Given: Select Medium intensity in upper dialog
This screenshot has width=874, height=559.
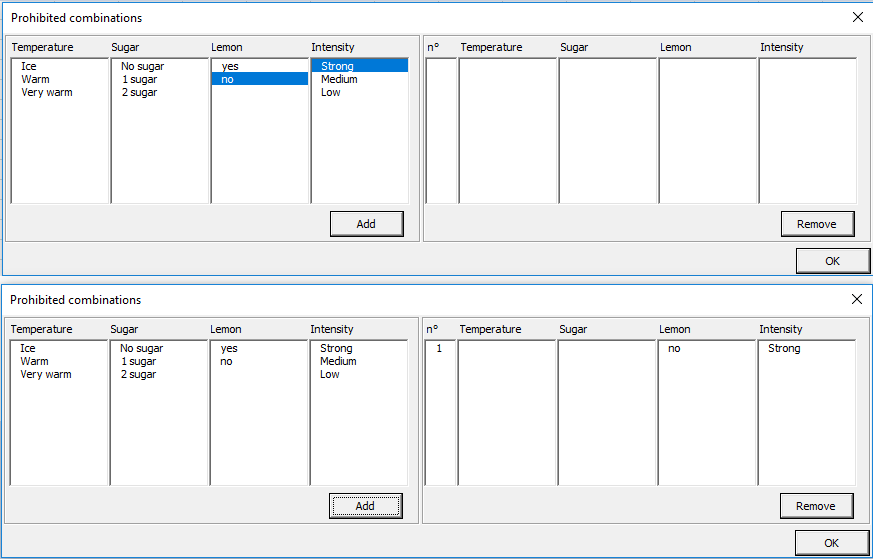Looking at the screenshot, I should [339, 80].
